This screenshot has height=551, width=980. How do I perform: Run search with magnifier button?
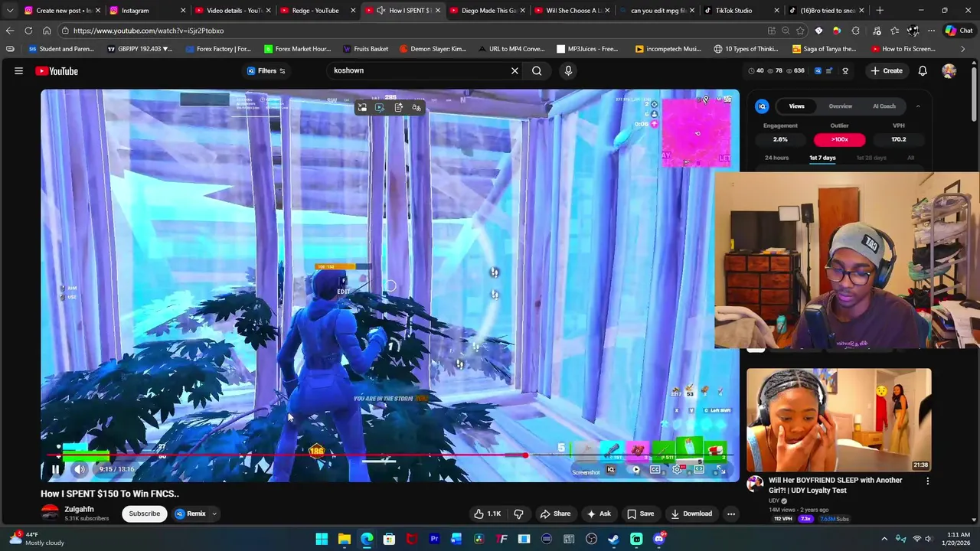pos(537,70)
